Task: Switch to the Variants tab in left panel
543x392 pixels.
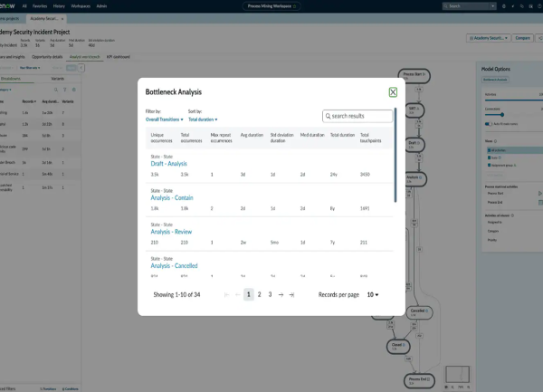Action: click(x=58, y=79)
